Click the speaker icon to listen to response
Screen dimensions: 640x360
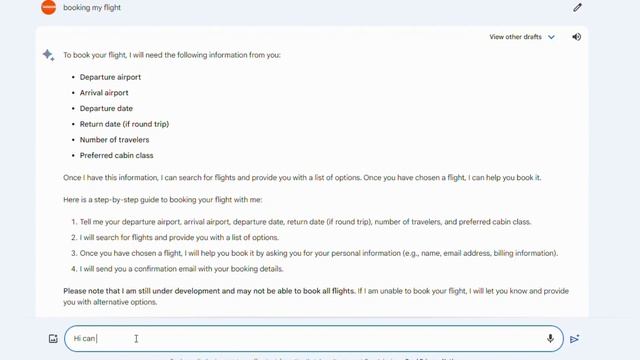point(576,37)
